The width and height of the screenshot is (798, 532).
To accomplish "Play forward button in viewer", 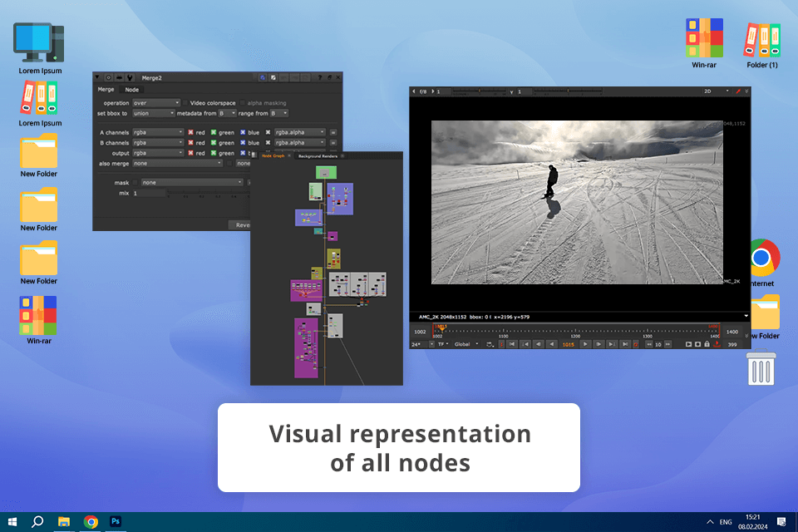I will tap(585, 344).
